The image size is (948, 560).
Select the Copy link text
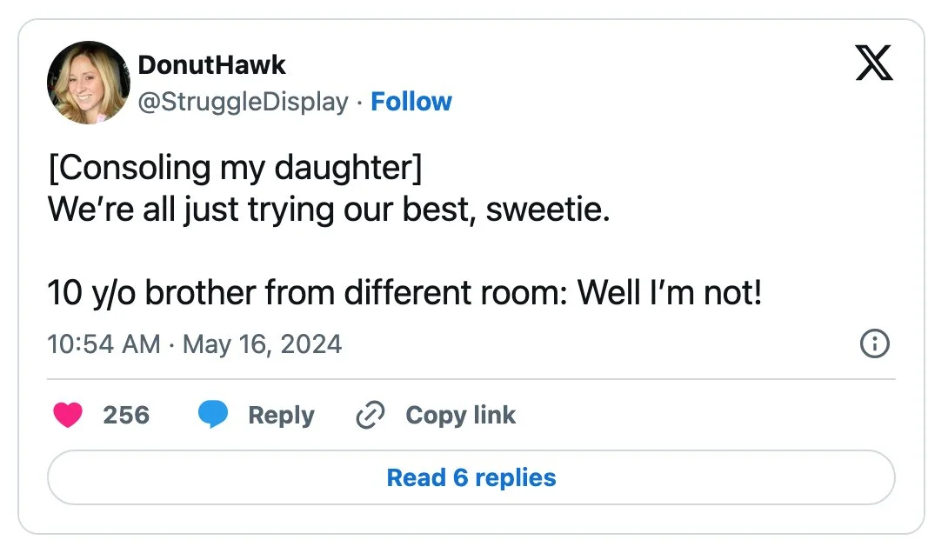[x=460, y=416]
